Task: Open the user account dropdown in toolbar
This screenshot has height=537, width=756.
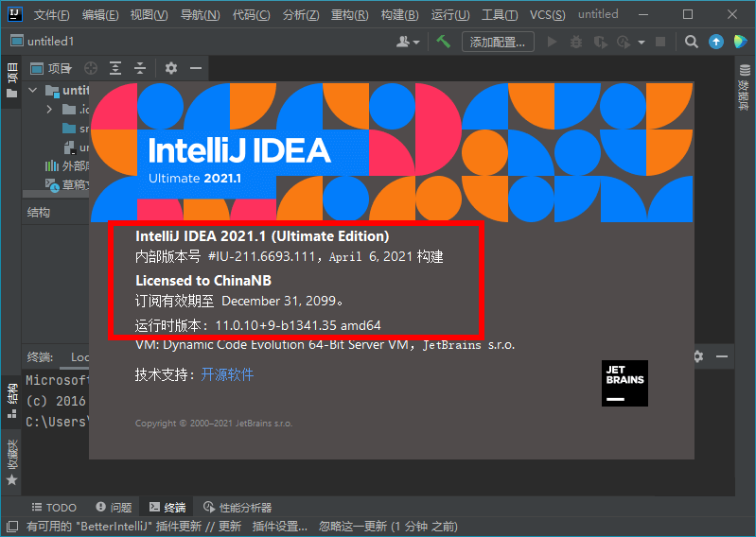Action: [x=408, y=43]
